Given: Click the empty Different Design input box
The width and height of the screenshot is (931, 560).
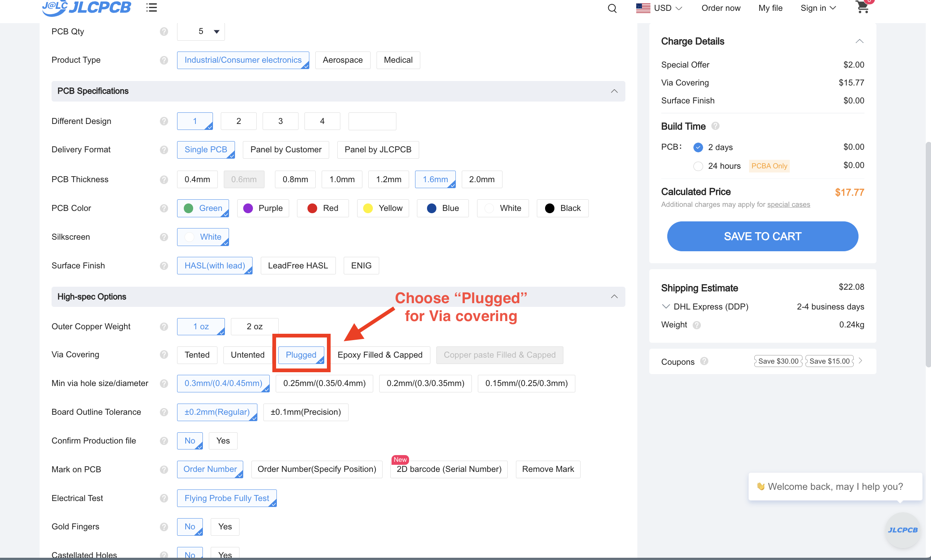Looking at the screenshot, I should (372, 121).
